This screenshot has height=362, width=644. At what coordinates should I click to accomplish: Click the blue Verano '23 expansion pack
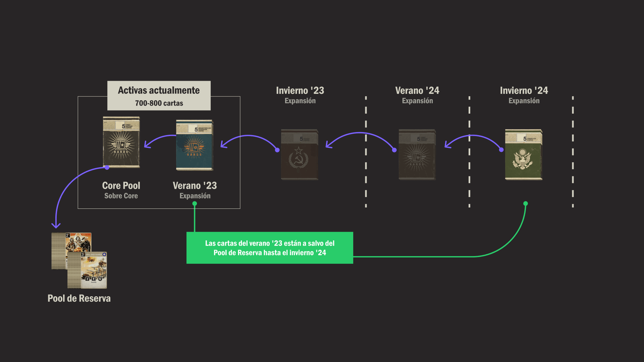(195, 145)
